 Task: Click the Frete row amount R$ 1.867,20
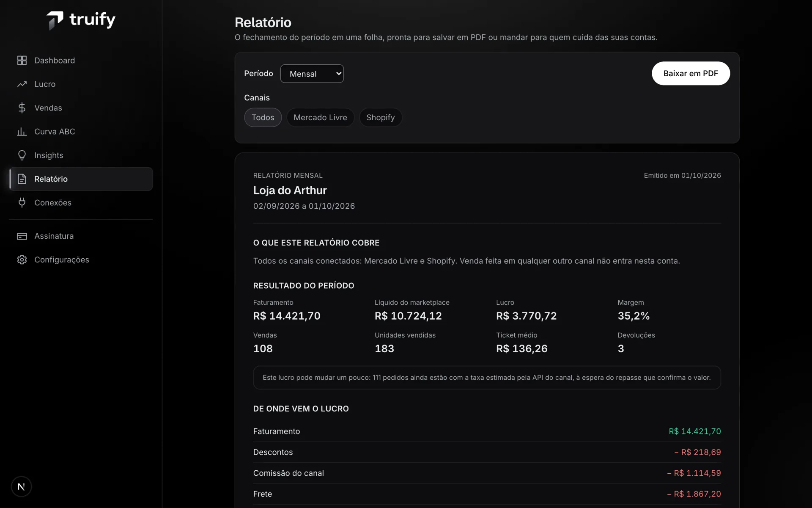(694, 494)
